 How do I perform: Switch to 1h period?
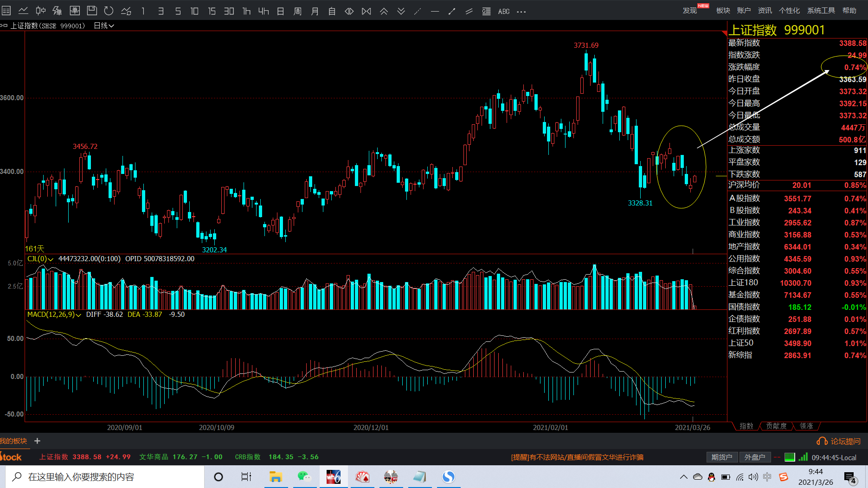246,11
